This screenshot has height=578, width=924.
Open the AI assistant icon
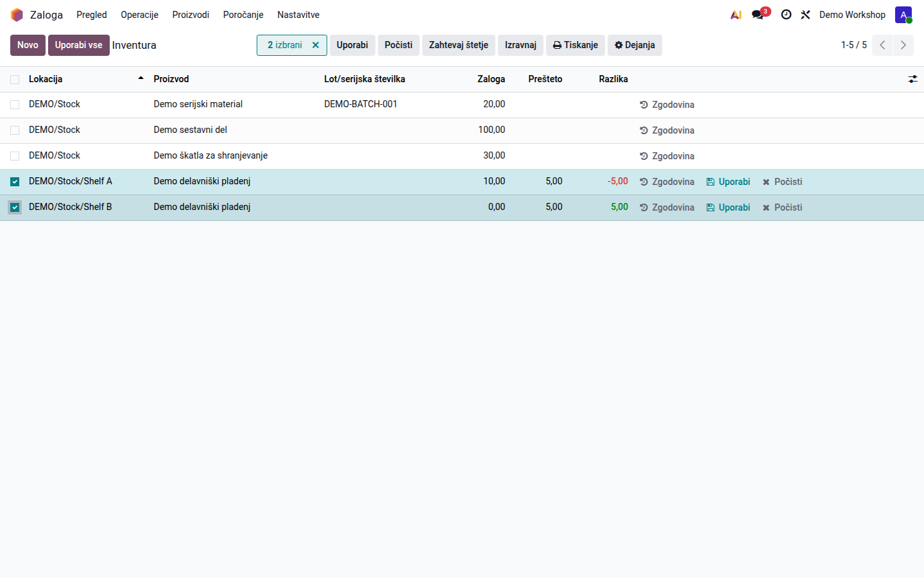[736, 15]
